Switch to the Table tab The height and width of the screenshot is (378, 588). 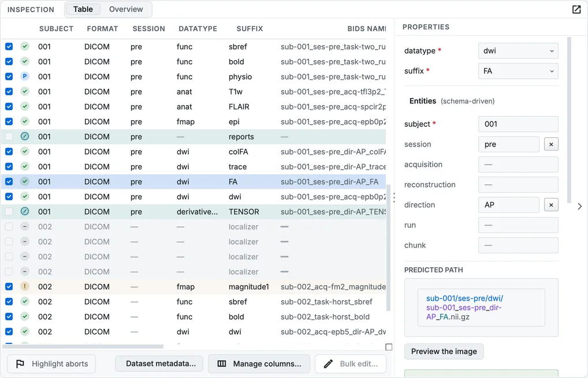click(83, 9)
